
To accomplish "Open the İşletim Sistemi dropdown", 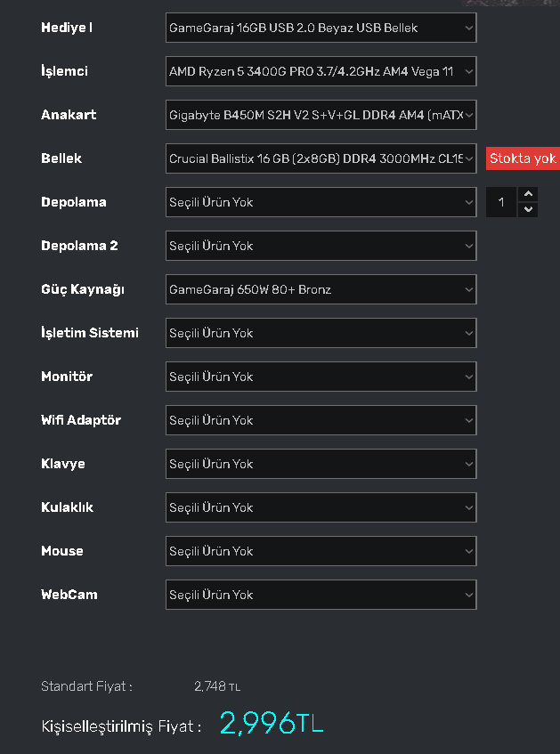I will coord(321,333).
